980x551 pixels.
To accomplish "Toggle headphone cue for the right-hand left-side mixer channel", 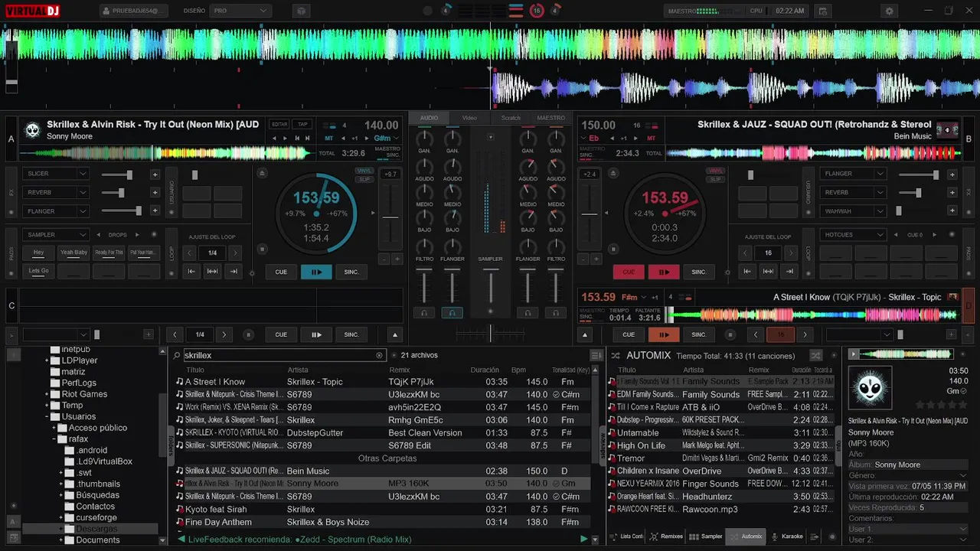I will click(x=452, y=313).
